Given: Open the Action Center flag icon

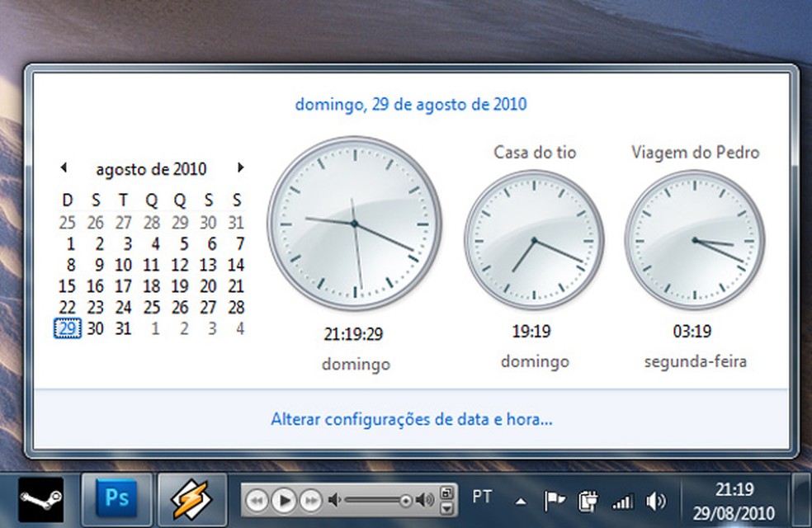Looking at the screenshot, I should tap(555, 499).
